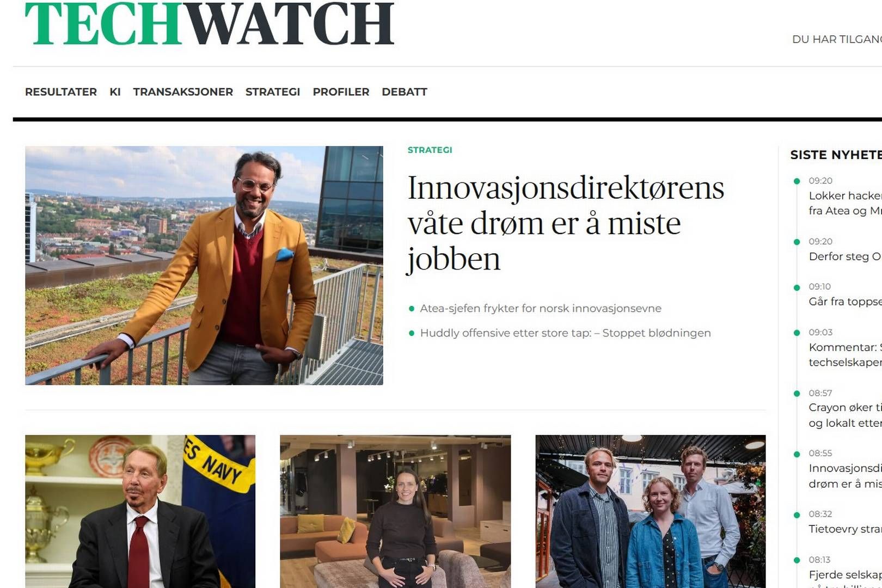The width and height of the screenshot is (882, 588).
Task: Open 08:32 Tietoevry news item
Action: tap(845, 529)
